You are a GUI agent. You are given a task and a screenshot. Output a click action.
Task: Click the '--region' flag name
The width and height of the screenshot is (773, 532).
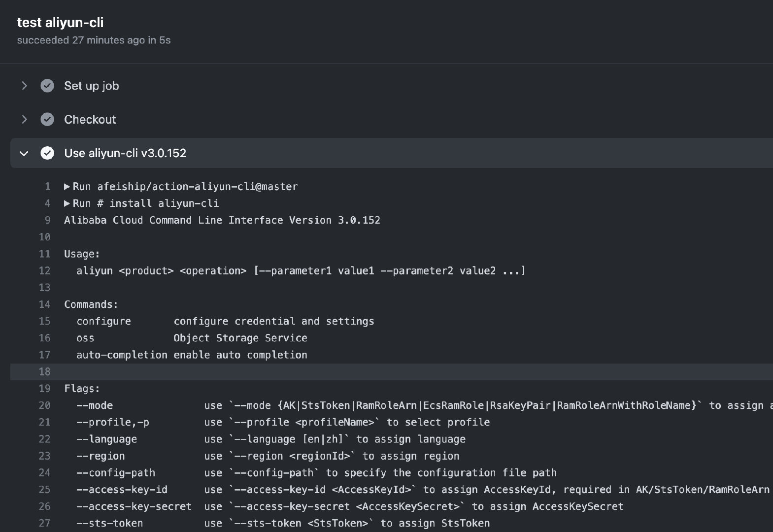pos(101,456)
